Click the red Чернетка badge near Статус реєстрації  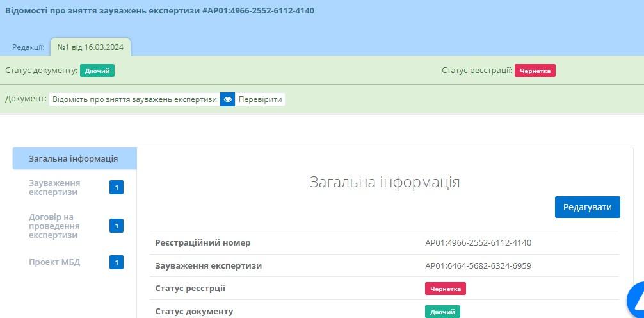pos(535,71)
